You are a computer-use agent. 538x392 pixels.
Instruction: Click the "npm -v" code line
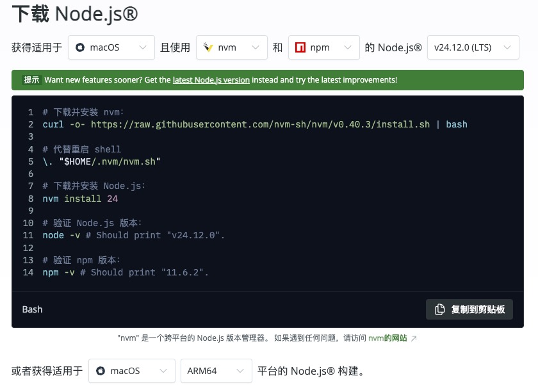point(126,273)
